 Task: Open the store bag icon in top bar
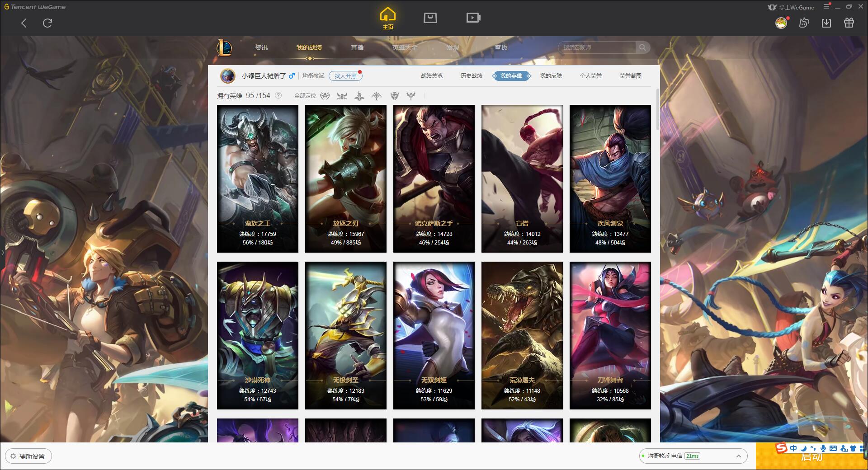click(430, 18)
